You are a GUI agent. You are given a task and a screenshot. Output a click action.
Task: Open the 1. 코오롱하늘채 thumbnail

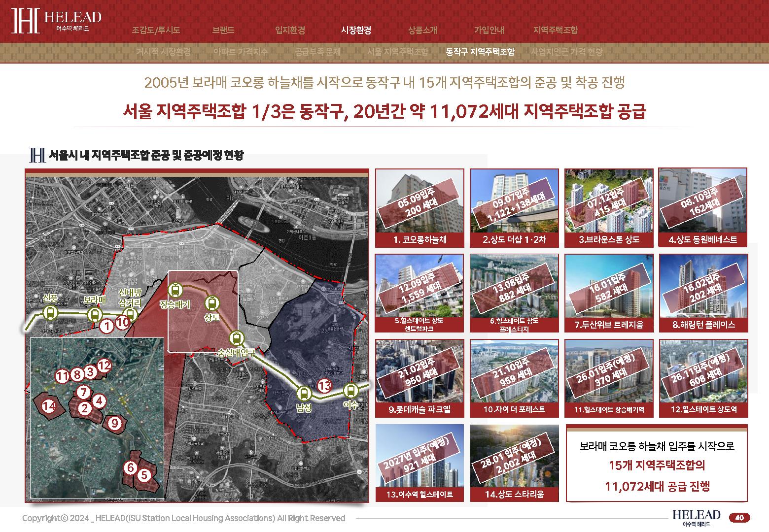[x=419, y=207]
